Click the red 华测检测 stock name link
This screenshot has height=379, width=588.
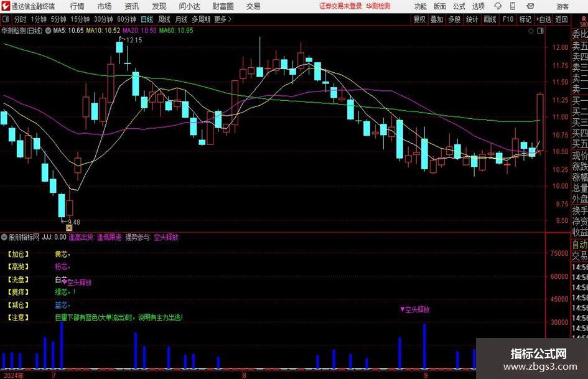tap(378, 6)
